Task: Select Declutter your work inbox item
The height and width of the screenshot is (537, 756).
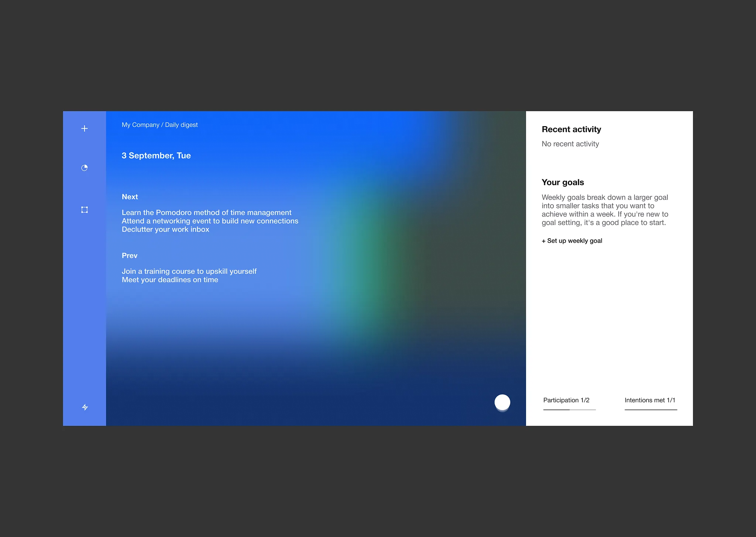Action: 165,229
